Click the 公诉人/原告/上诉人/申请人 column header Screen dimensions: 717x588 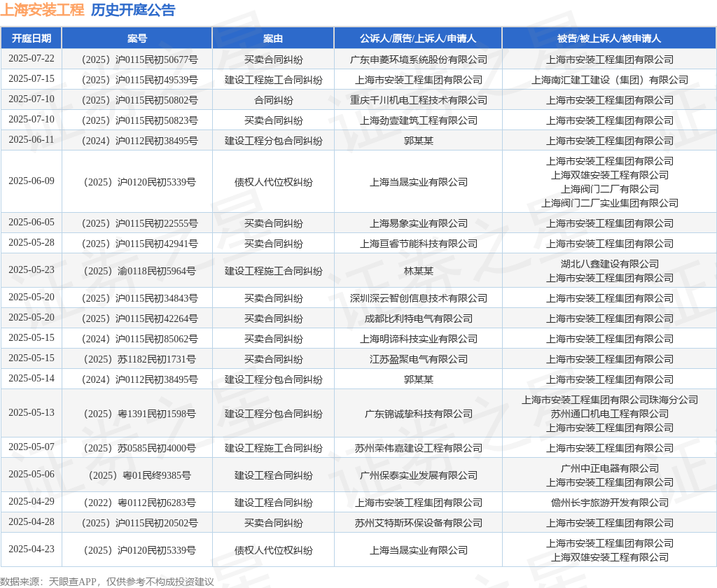tap(418, 38)
